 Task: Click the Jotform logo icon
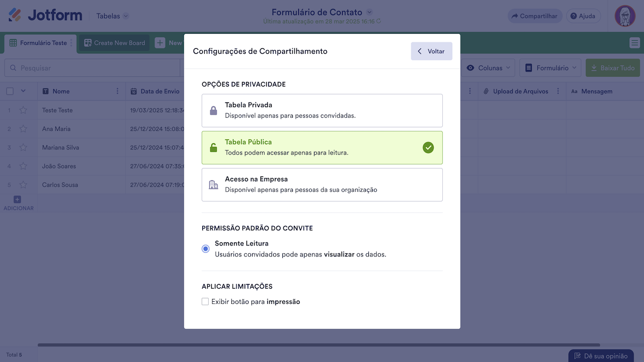(x=15, y=15)
